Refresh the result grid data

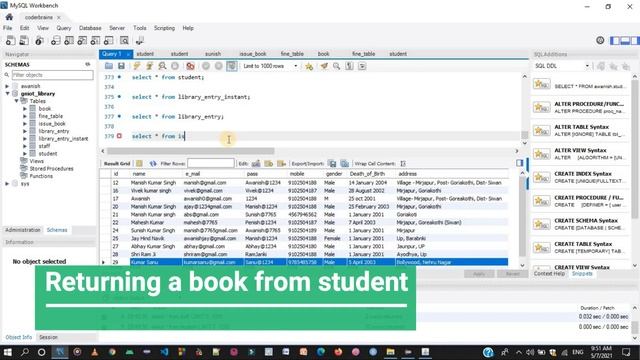click(153, 164)
